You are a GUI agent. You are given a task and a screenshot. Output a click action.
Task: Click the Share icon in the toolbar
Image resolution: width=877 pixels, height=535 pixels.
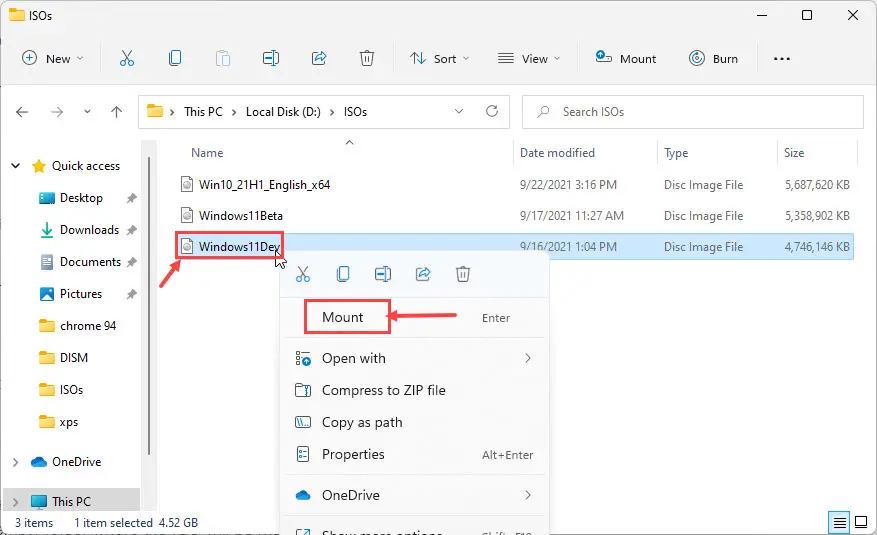click(319, 58)
